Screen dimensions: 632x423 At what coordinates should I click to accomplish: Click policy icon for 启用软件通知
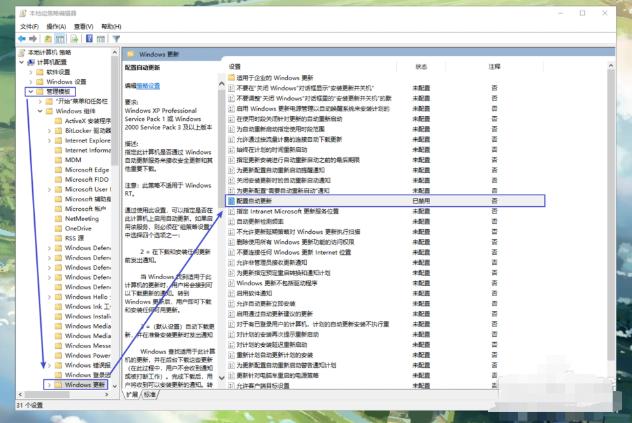point(231,293)
